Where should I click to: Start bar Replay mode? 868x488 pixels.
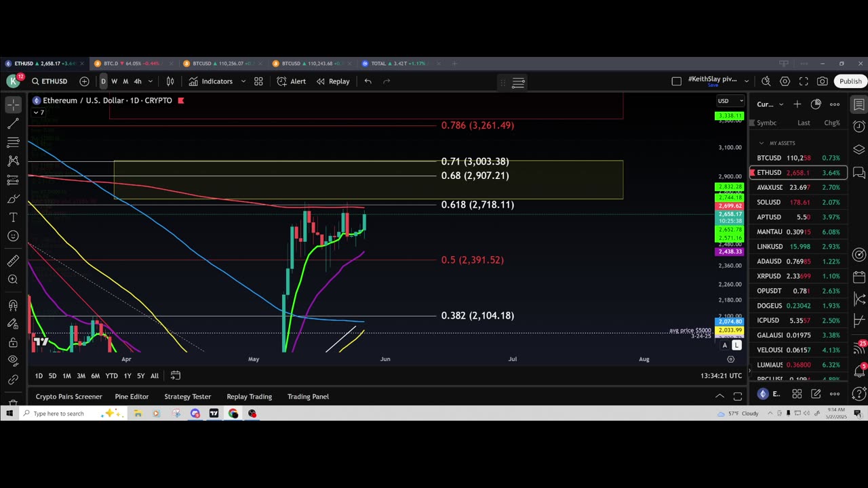click(333, 81)
